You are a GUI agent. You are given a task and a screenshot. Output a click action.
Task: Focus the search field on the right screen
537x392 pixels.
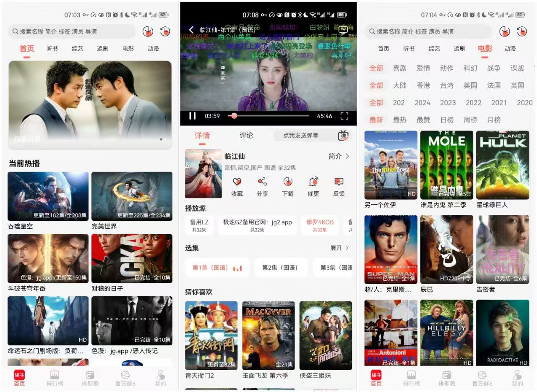[429, 31]
